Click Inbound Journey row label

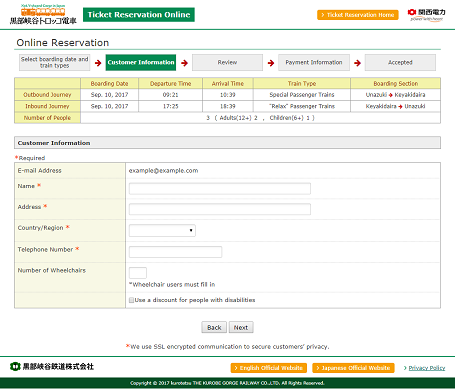point(47,106)
